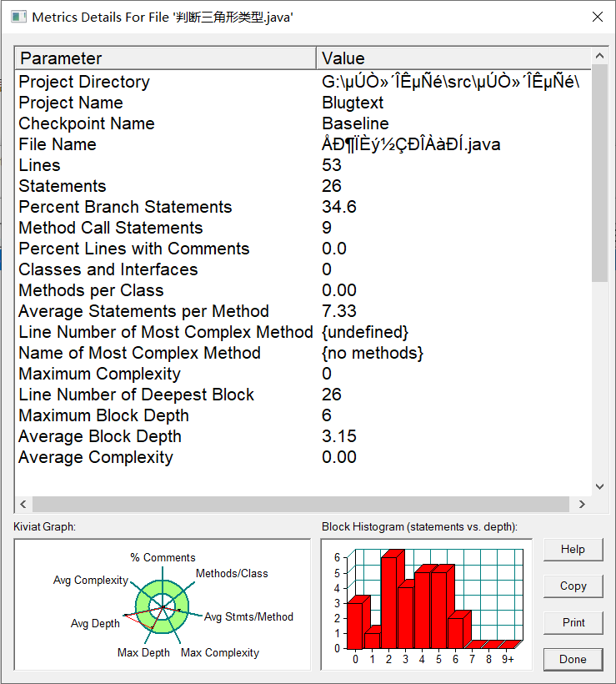Screen dimensions: 616x684
Task: Select the Statements parameter row
Action: tap(303, 186)
